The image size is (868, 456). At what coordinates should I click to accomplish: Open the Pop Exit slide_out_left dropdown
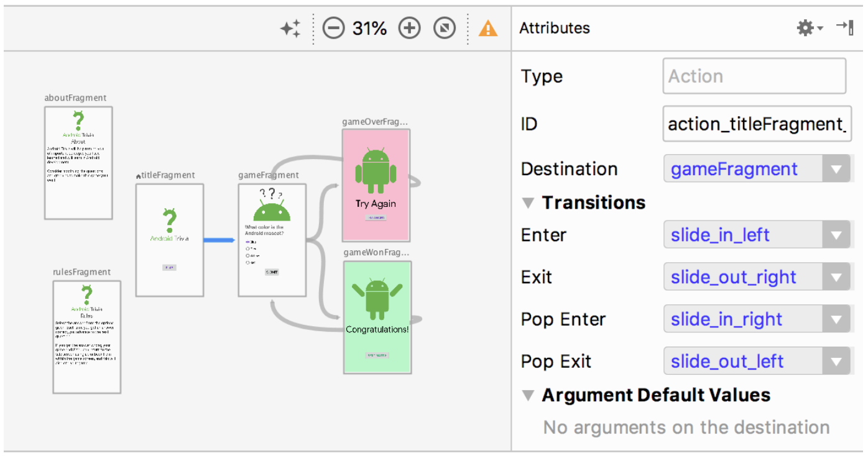click(x=835, y=362)
